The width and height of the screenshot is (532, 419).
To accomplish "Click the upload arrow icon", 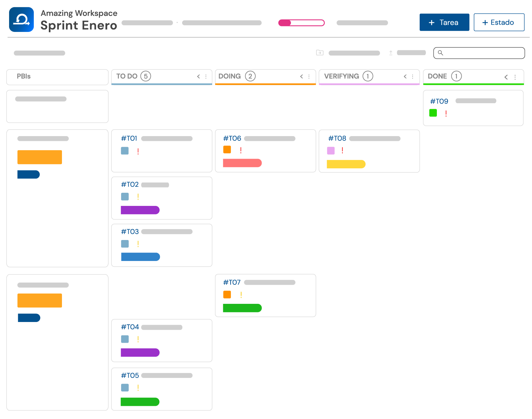I will pos(391,53).
